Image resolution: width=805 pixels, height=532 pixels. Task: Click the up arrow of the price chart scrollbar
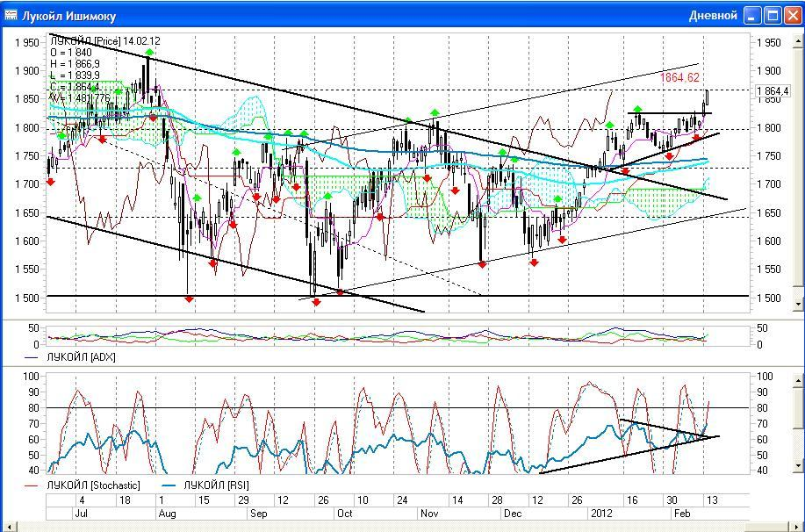(x=798, y=40)
